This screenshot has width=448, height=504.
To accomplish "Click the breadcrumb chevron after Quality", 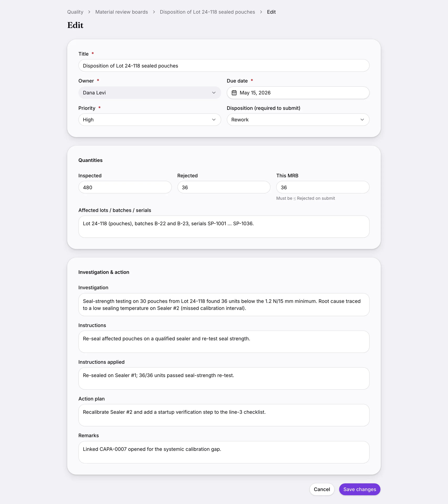I will [89, 12].
